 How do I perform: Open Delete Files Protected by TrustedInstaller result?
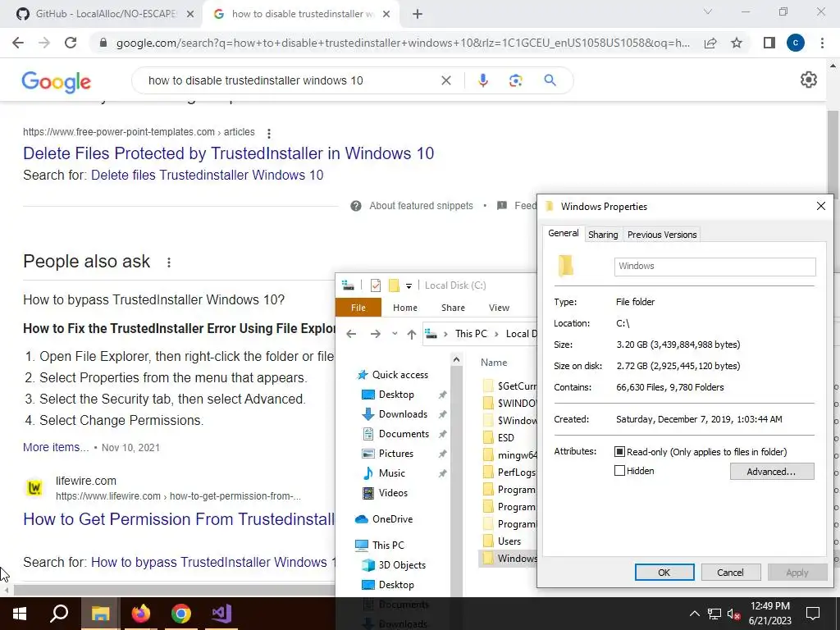pos(228,153)
